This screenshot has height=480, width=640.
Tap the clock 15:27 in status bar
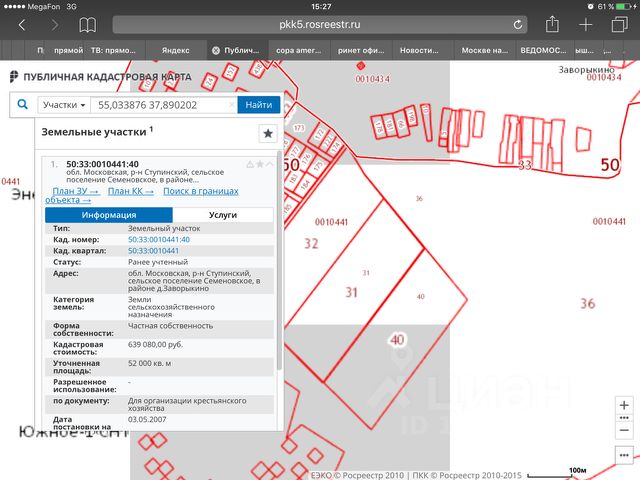point(321,7)
